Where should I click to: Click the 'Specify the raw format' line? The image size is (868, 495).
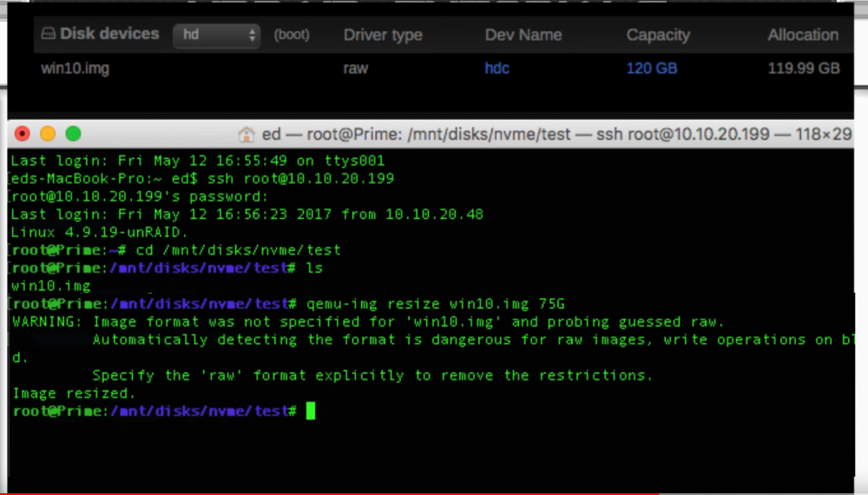pos(372,375)
